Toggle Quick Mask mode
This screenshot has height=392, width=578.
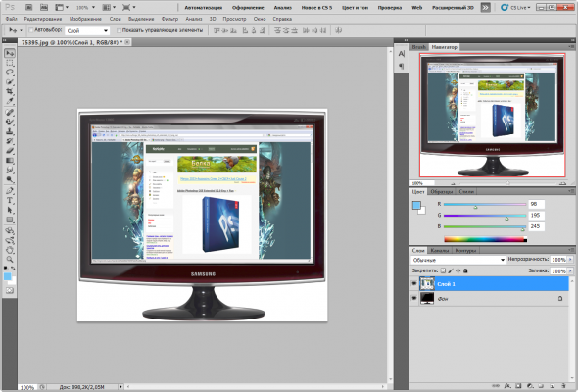click(x=10, y=291)
